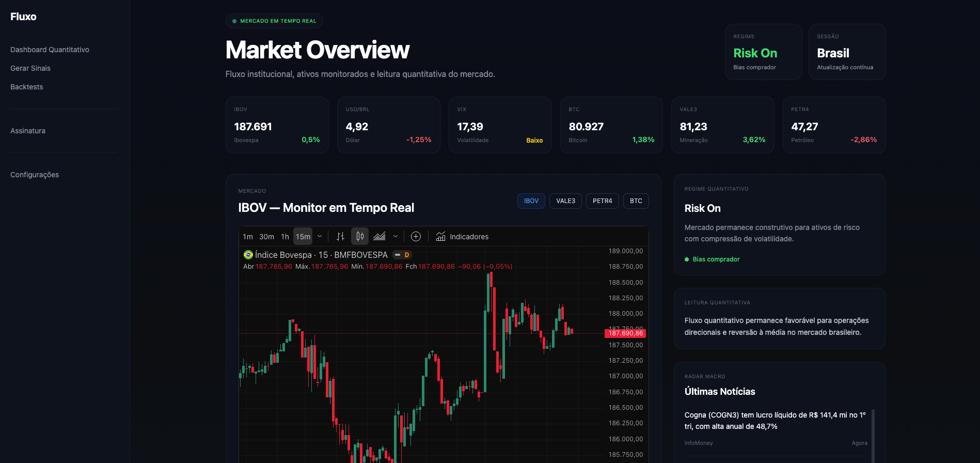980x463 pixels.
Task: Click the -2,86% Petróleo change value
Action: 864,140
